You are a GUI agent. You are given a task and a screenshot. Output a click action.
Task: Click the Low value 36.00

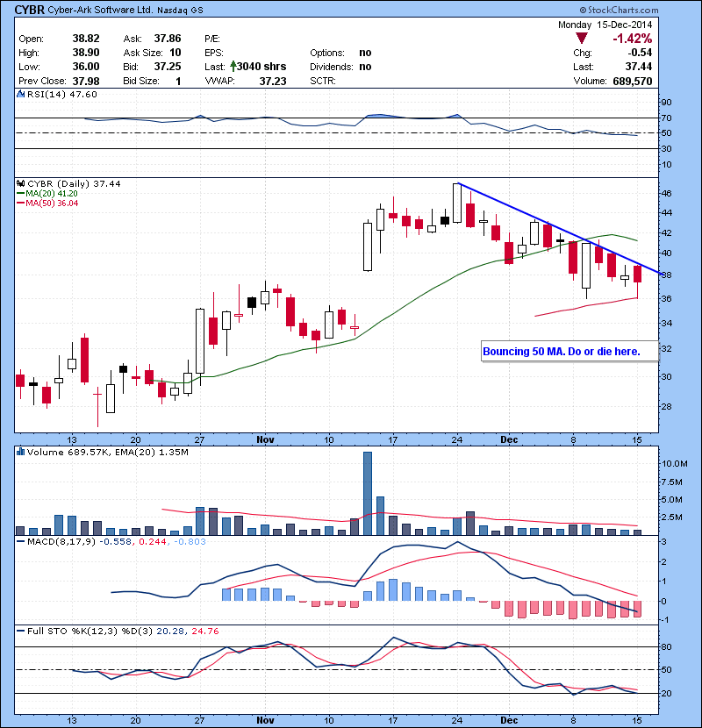coord(86,67)
